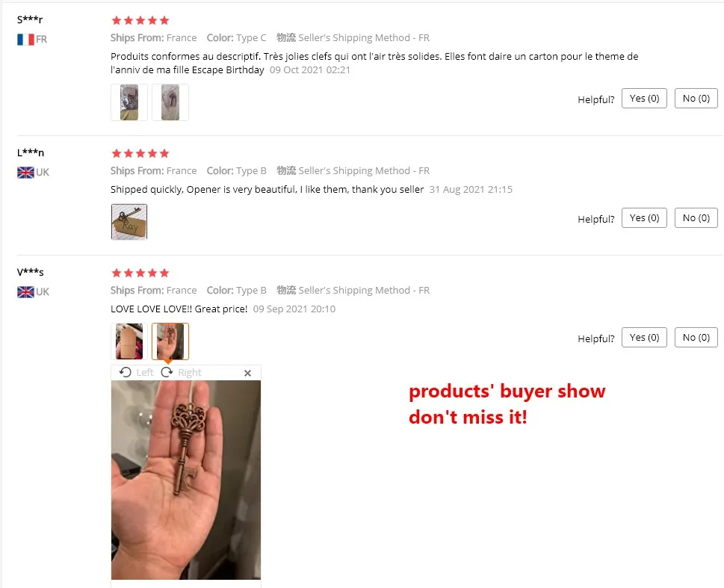This screenshot has width=724, height=588.
Task: Click the star rating on V***s's review
Action: 140,273
